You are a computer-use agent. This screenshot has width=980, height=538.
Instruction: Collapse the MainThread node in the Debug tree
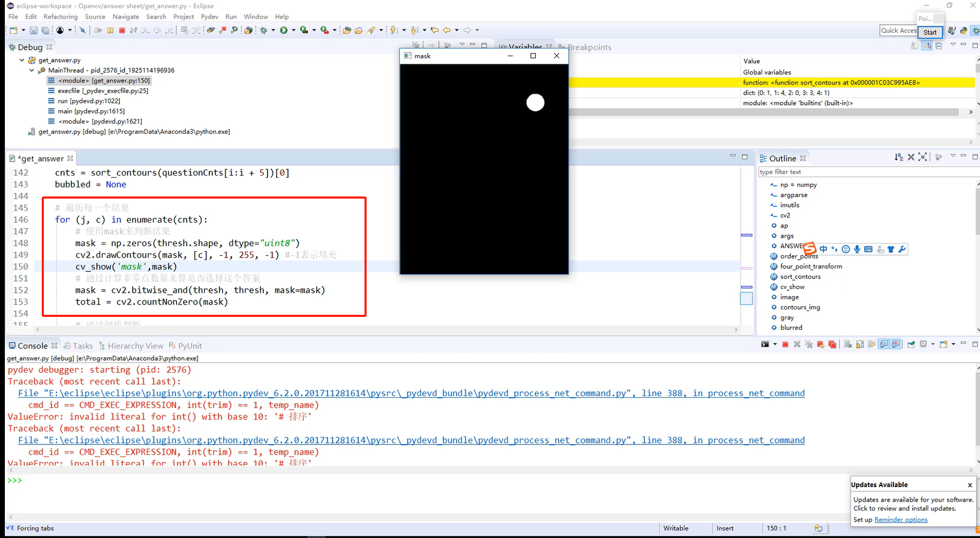click(32, 70)
